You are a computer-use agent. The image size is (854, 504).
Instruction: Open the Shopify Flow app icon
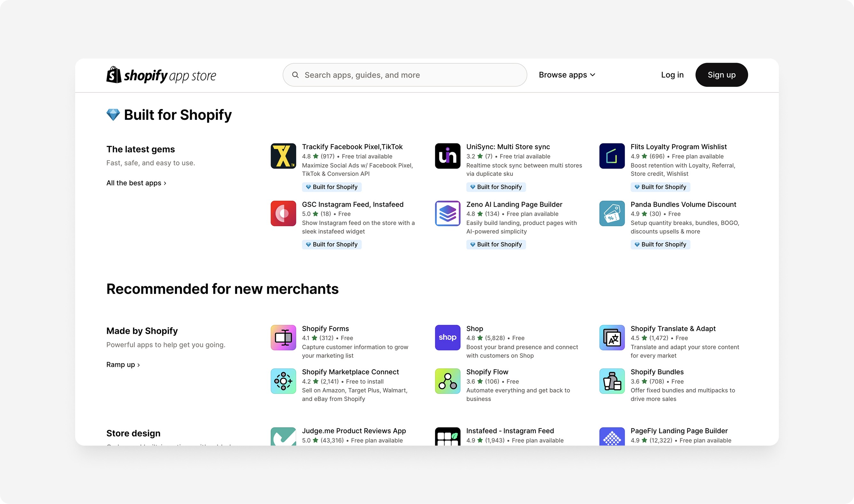point(447,381)
